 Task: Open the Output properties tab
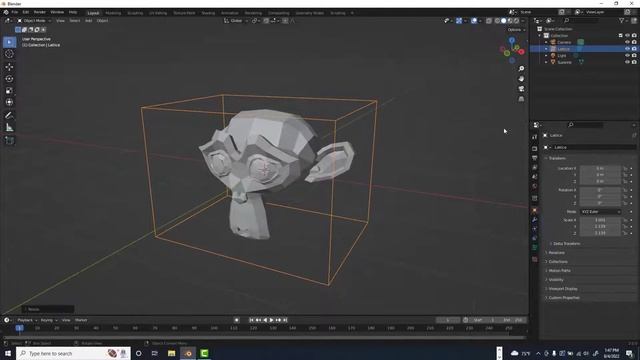tap(535, 158)
